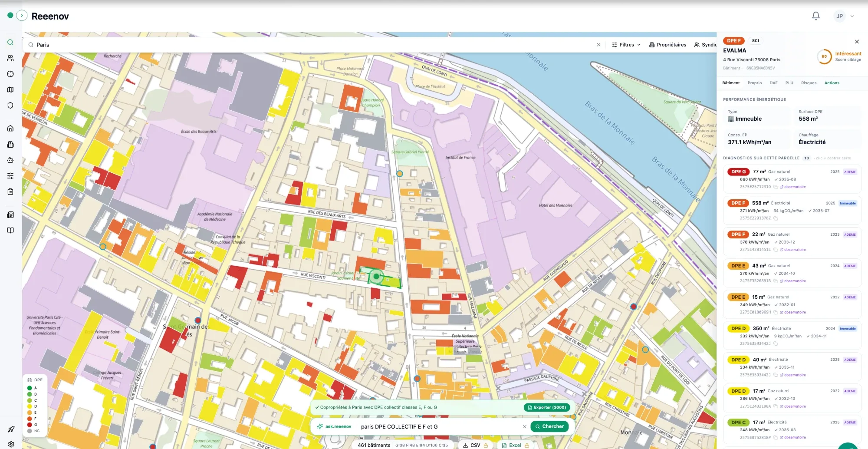Open the sliders settings sidebar icon

pyautogui.click(x=10, y=175)
